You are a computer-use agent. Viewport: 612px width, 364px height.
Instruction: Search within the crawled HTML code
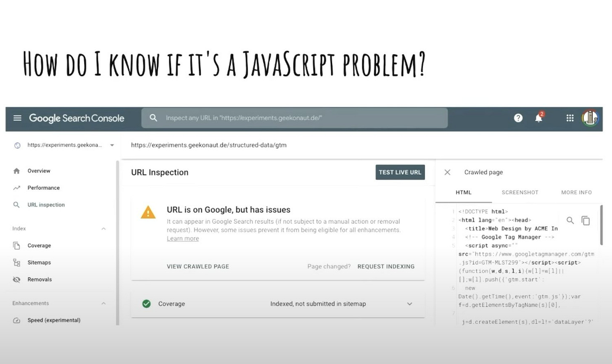click(x=570, y=220)
